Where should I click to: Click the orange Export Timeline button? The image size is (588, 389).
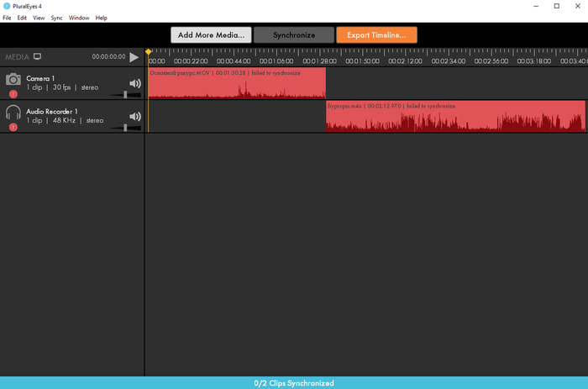[376, 35]
